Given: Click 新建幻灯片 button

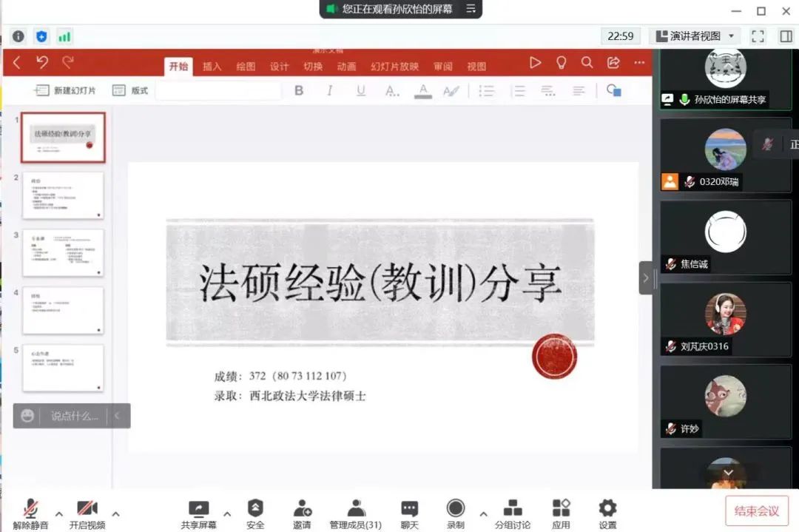Looking at the screenshot, I should pyautogui.click(x=65, y=90).
